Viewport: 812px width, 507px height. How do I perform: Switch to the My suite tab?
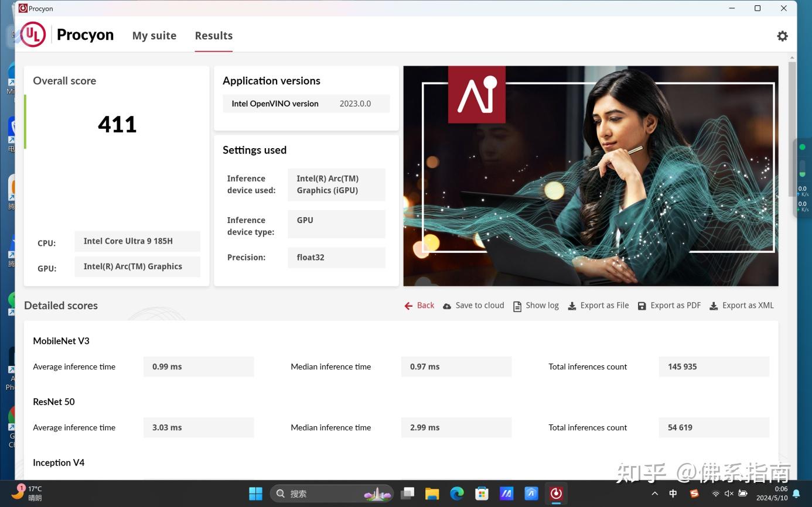154,36
